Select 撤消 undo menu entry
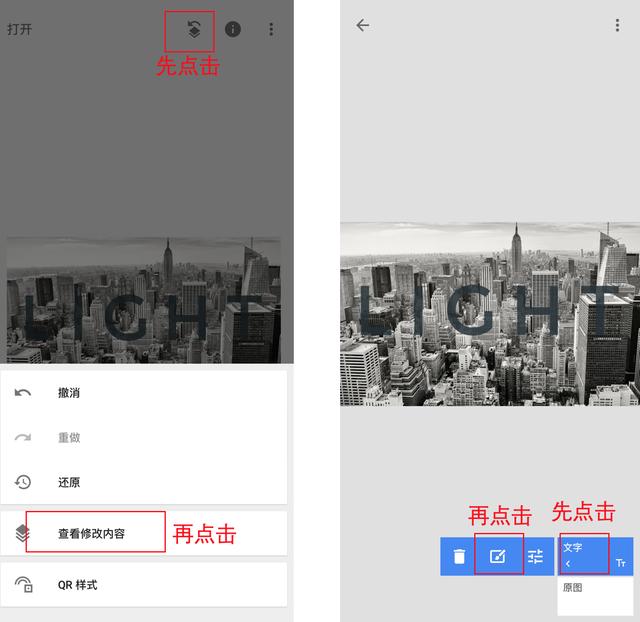640x622 pixels. pyautogui.click(x=143, y=393)
